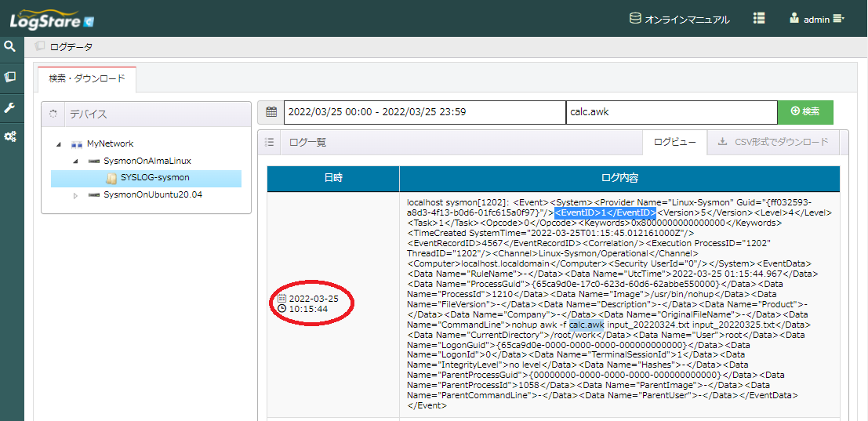Click the ログデータ page title
Screen dimensions: 868x421
[71, 47]
